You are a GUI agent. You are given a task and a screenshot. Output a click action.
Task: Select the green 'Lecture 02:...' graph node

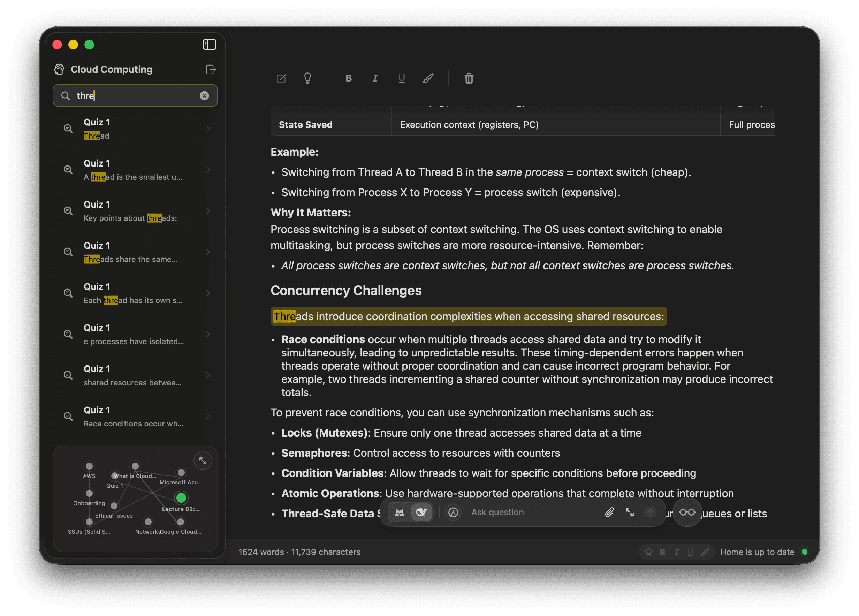coord(181,498)
